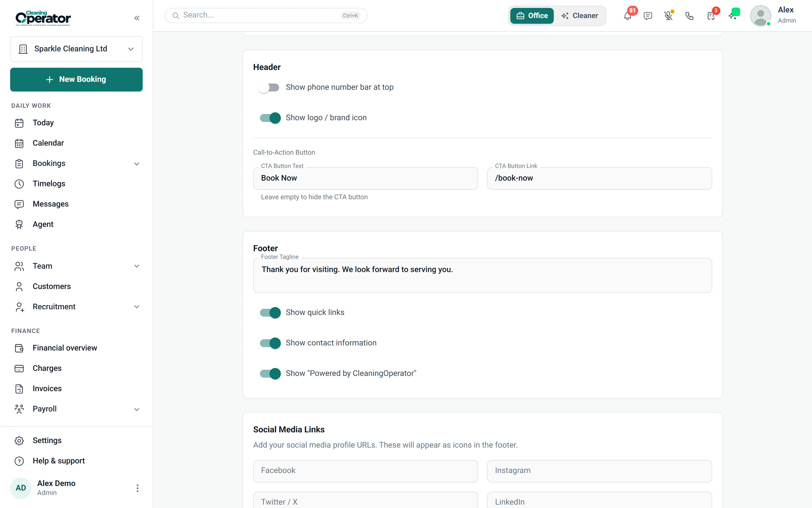Open Today from the sidebar

tap(76, 123)
